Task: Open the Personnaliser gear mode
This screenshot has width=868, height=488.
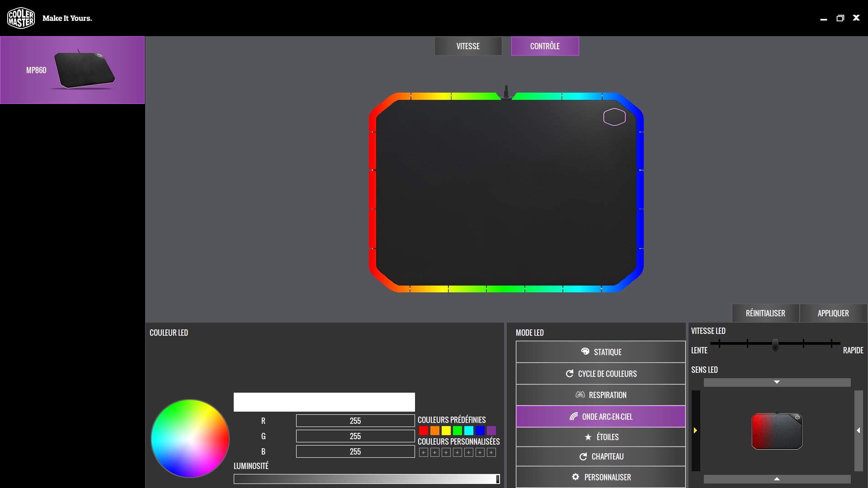Action: (600, 477)
